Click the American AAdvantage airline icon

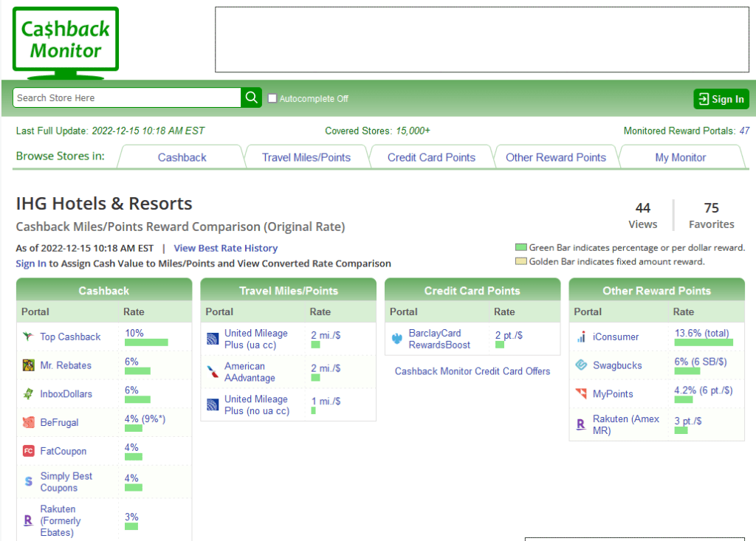(x=213, y=372)
